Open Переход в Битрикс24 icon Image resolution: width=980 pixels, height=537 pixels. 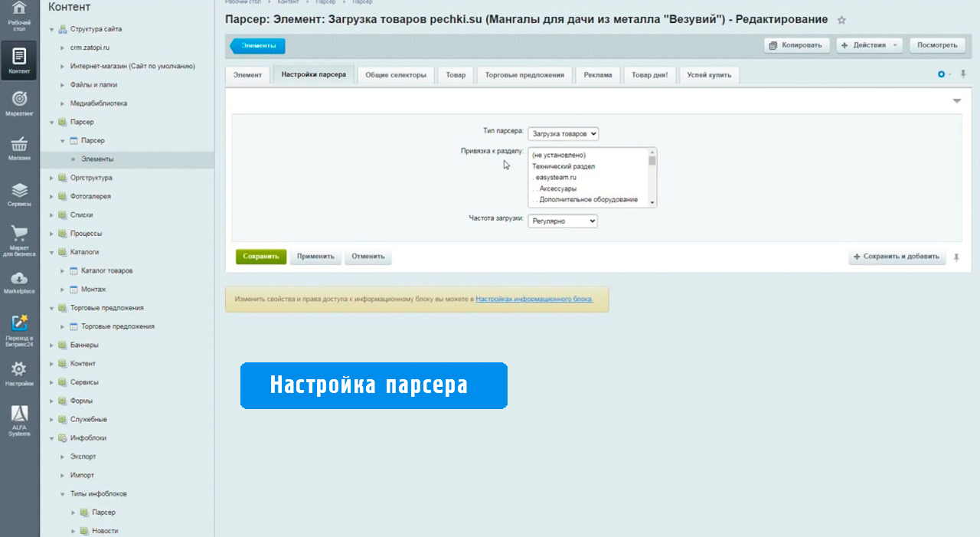(x=19, y=323)
